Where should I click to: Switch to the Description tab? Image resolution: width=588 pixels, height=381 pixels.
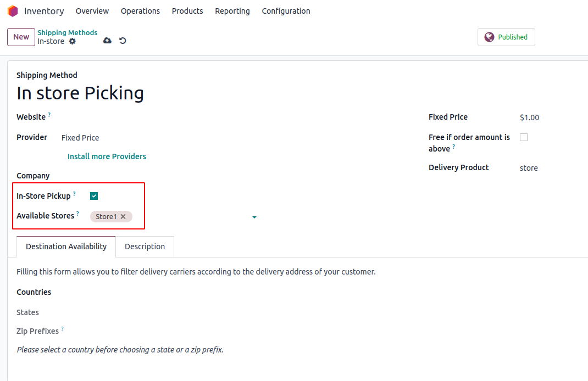tap(145, 246)
